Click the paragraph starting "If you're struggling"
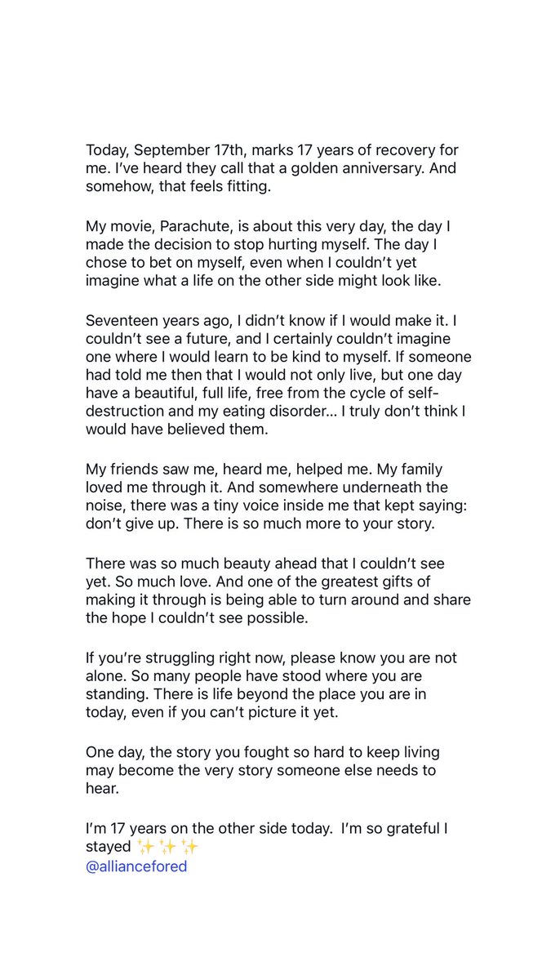Screen dimensions: 551x980 click(272, 685)
